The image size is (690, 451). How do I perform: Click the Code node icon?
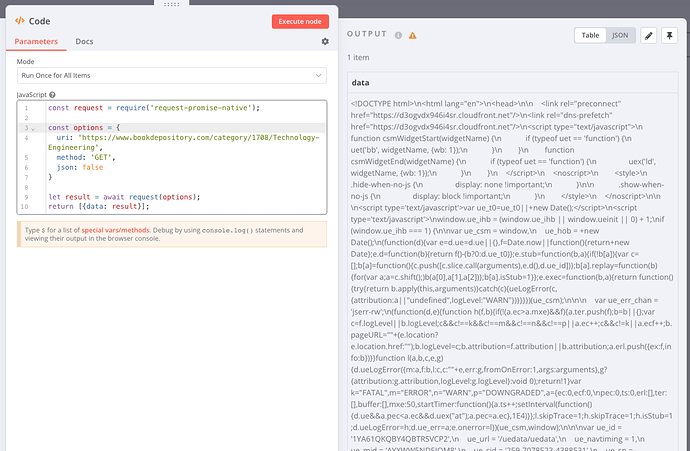coord(20,21)
